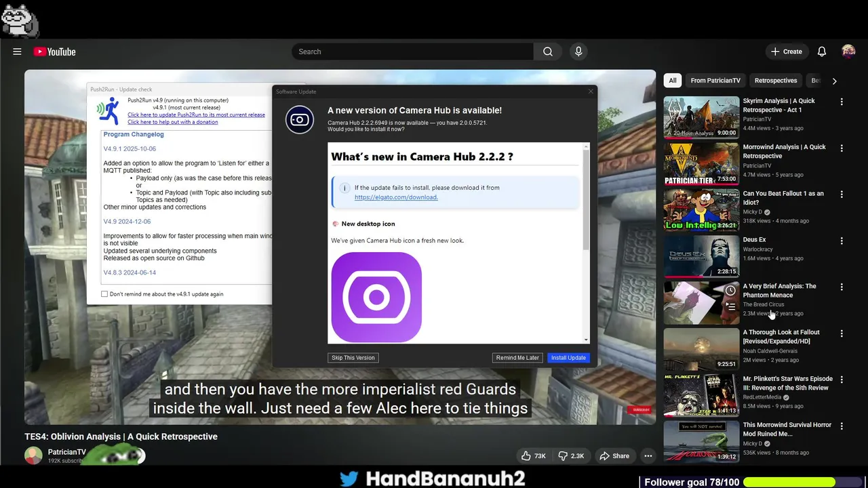Open Can You Beat Fallout 1 thumbnail
Image resolution: width=868 pixels, height=488 pixels.
point(701,210)
